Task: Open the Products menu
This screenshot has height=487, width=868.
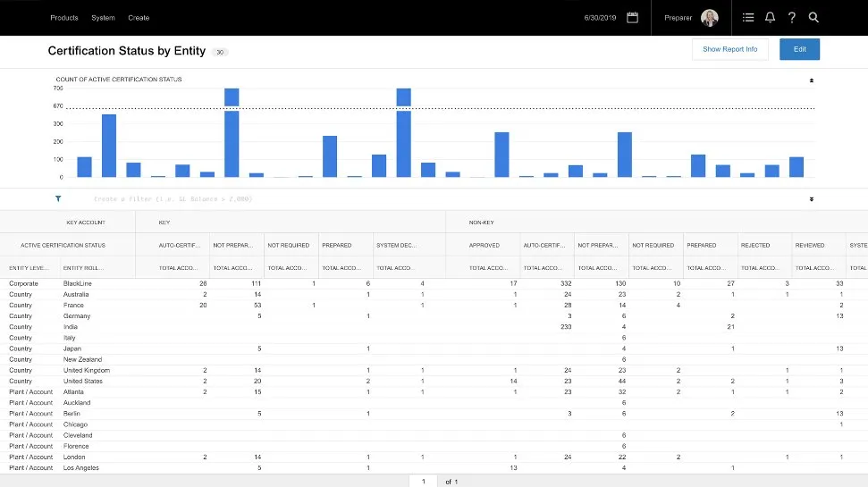Action: 64,18
